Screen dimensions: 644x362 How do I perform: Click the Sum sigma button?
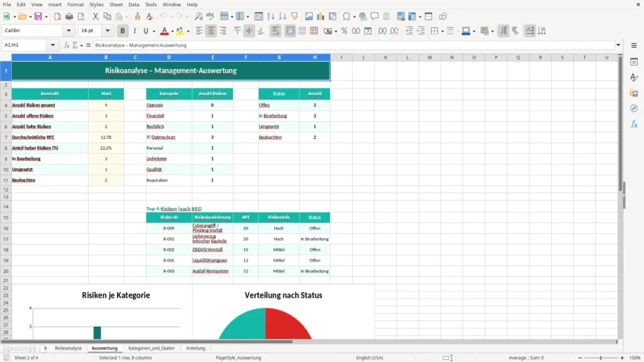click(x=75, y=45)
